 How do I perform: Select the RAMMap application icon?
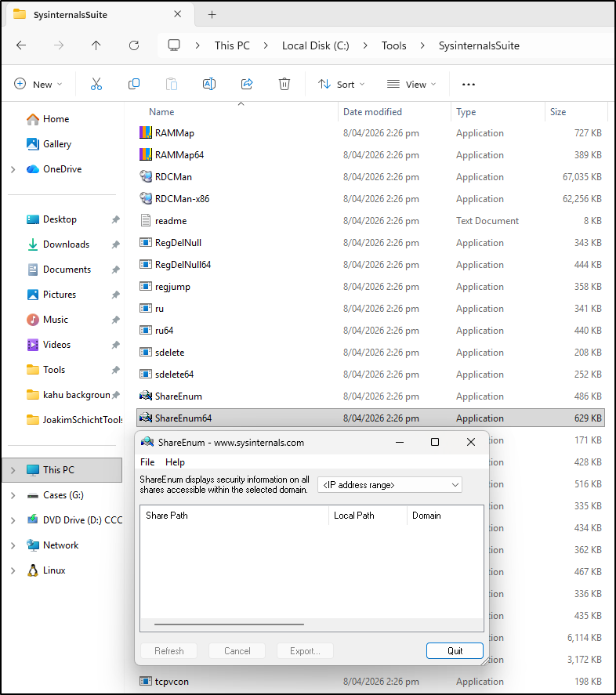(146, 132)
